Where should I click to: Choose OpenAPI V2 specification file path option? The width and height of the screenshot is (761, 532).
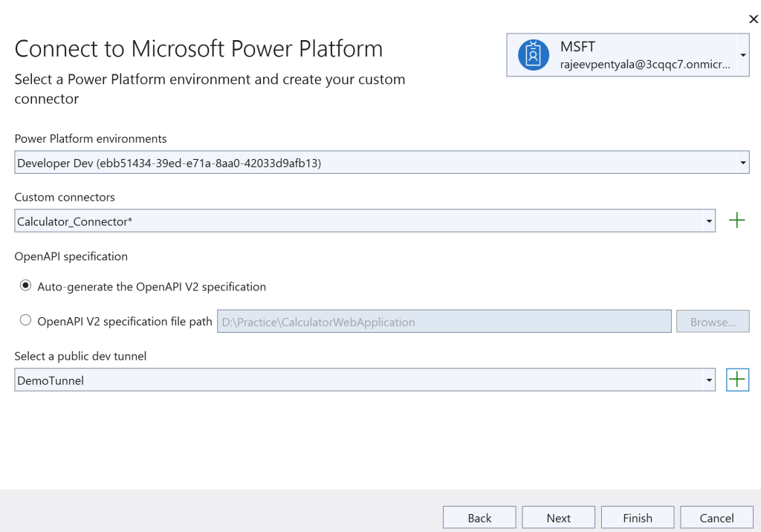(26, 321)
